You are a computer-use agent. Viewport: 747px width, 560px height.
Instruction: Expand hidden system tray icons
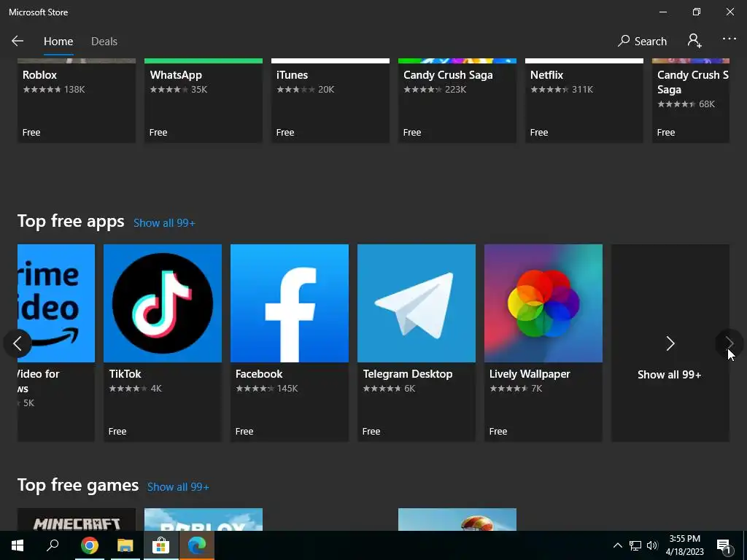[617, 545]
